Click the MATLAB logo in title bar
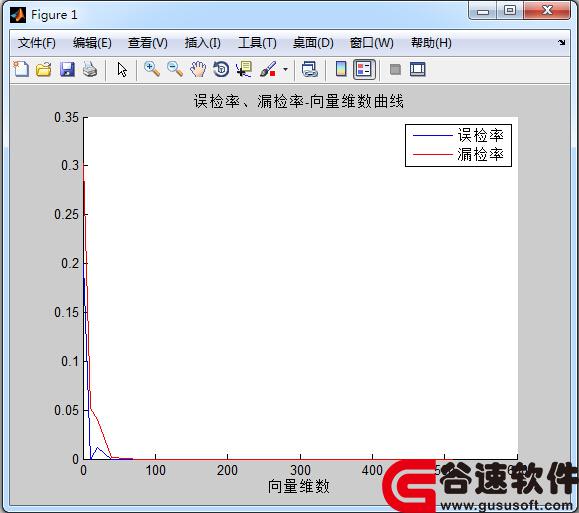The height and width of the screenshot is (513, 579). (18, 15)
